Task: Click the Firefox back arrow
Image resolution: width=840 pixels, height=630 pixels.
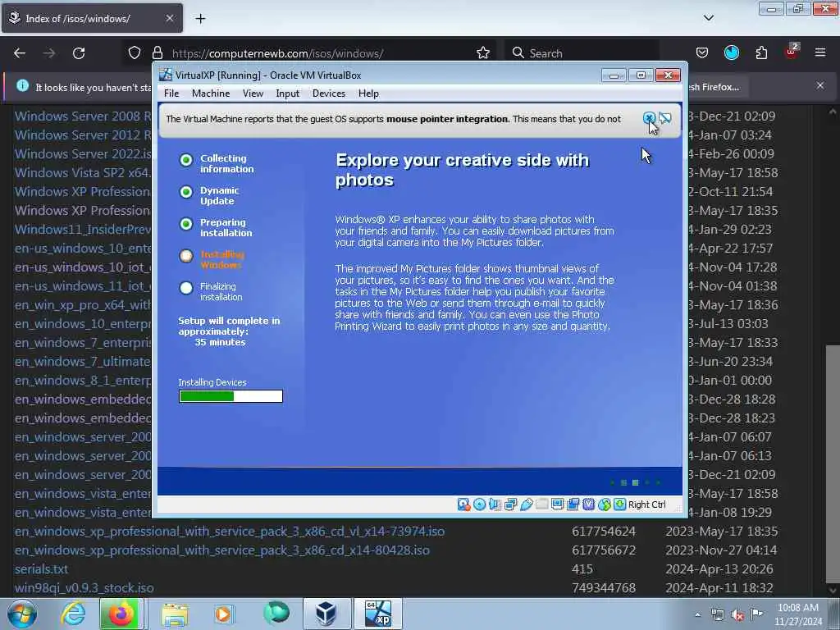Action: coord(20,53)
